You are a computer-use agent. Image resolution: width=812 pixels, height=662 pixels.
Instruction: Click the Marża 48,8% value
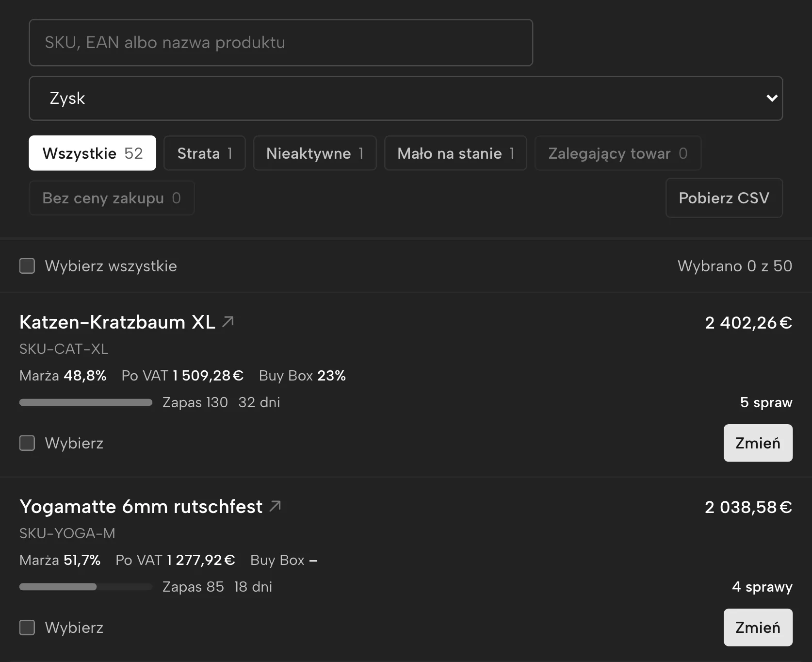63,376
